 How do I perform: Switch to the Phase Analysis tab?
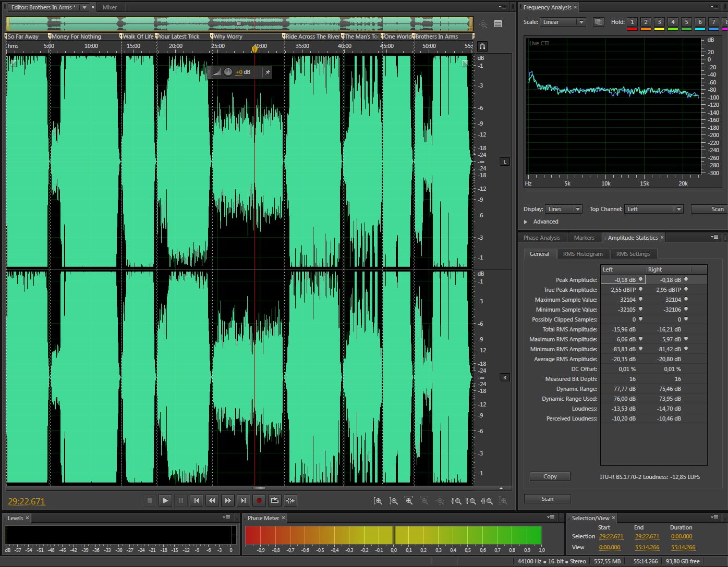(x=542, y=238)
